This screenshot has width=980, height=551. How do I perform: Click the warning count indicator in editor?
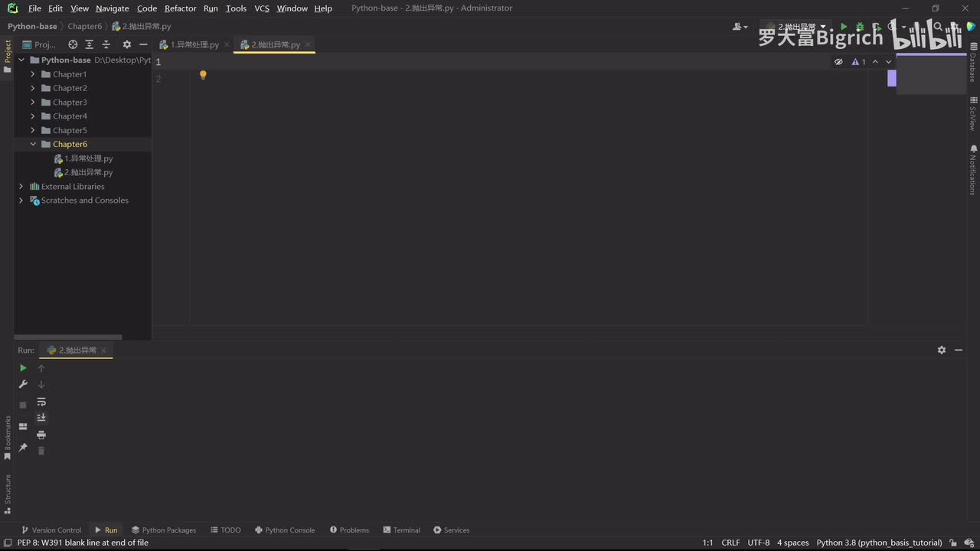[859, 62]
